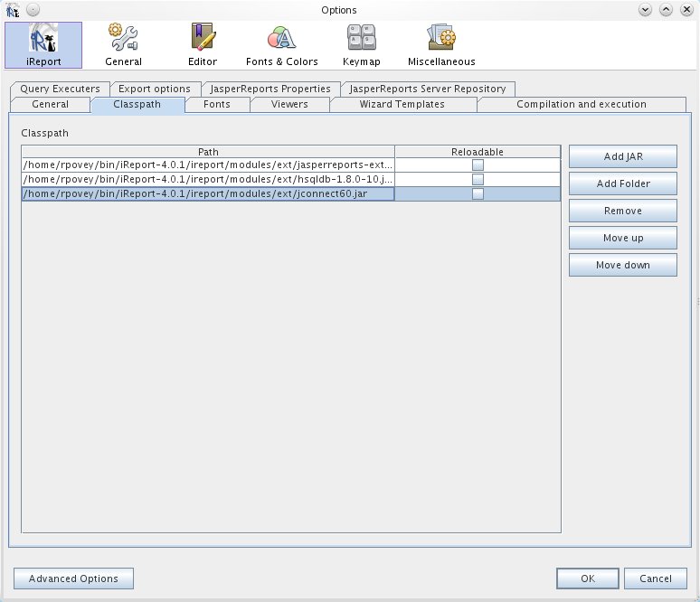Minimize the Options window
Viewport: 700px width, 602px height.
[645, 10]
